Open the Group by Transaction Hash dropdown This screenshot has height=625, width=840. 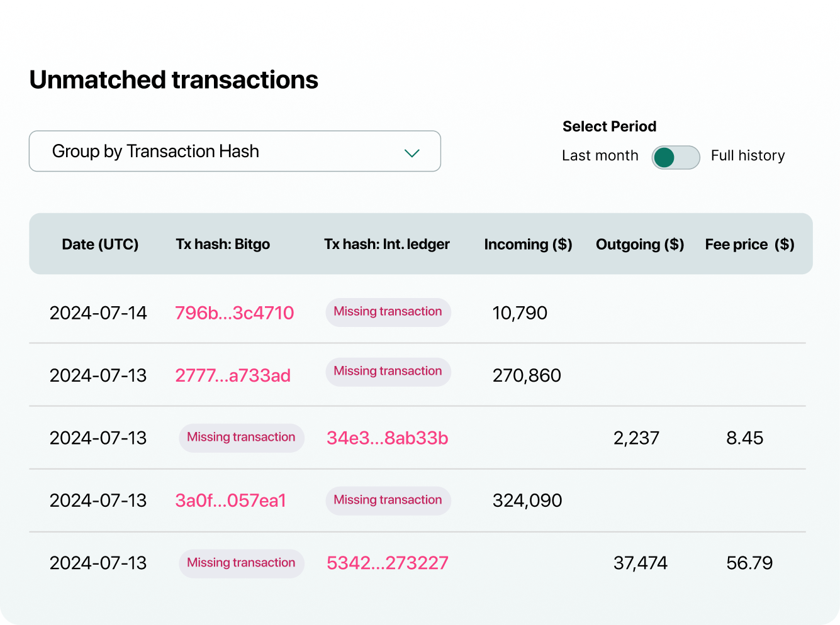(x=235, y=151)
